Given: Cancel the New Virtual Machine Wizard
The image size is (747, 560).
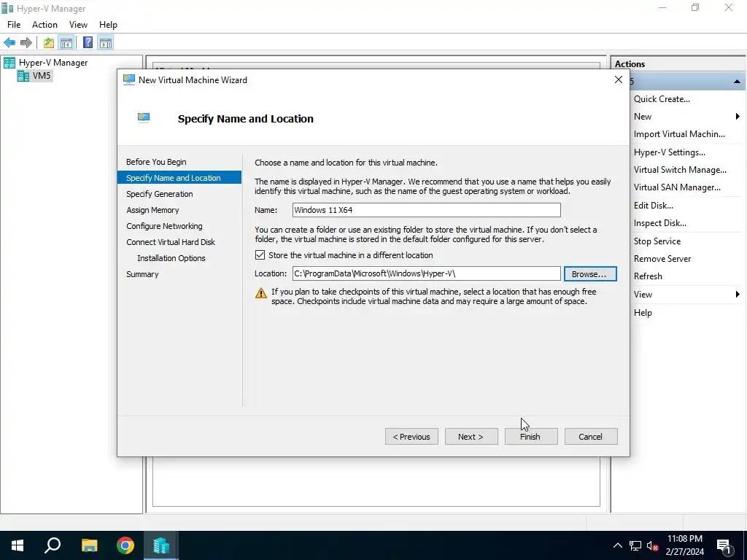Looking at the screenshot, I should click(591, 437).
